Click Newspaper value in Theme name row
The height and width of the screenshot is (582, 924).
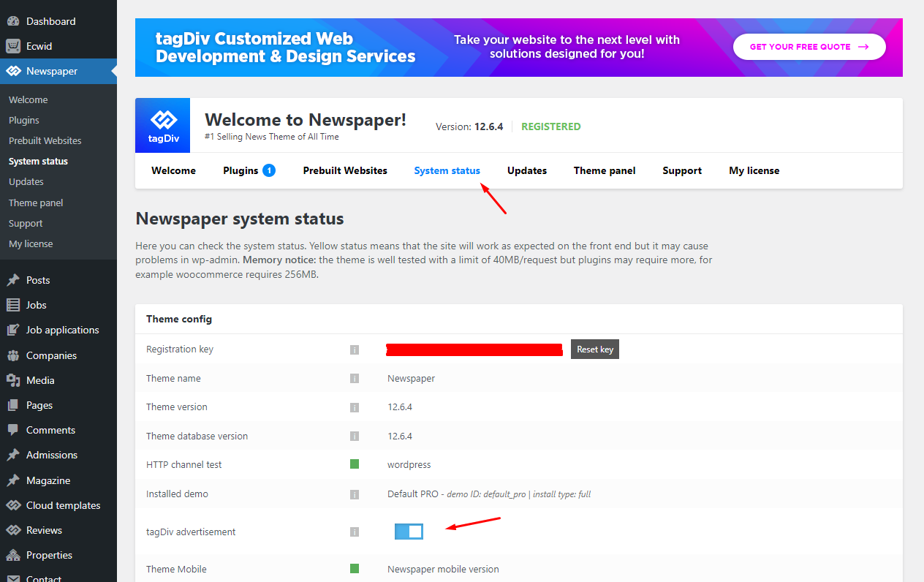[x=411, y=379]
